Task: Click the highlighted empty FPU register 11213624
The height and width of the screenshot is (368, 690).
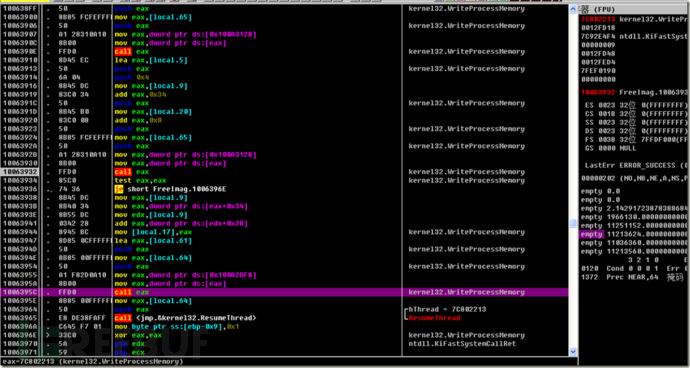Action: 634,234
